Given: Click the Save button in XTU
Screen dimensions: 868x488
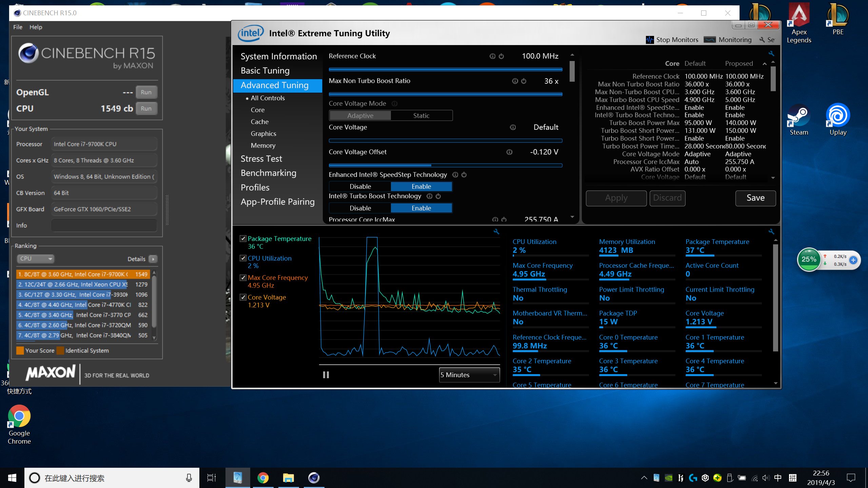Looking at the screenshot, I should [755, 198].
